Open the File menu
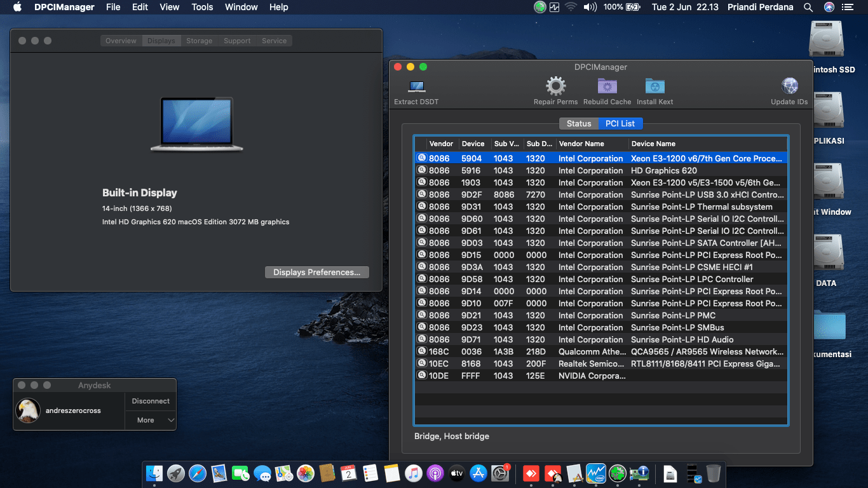 pyautogui.click(x=113, y=7)
